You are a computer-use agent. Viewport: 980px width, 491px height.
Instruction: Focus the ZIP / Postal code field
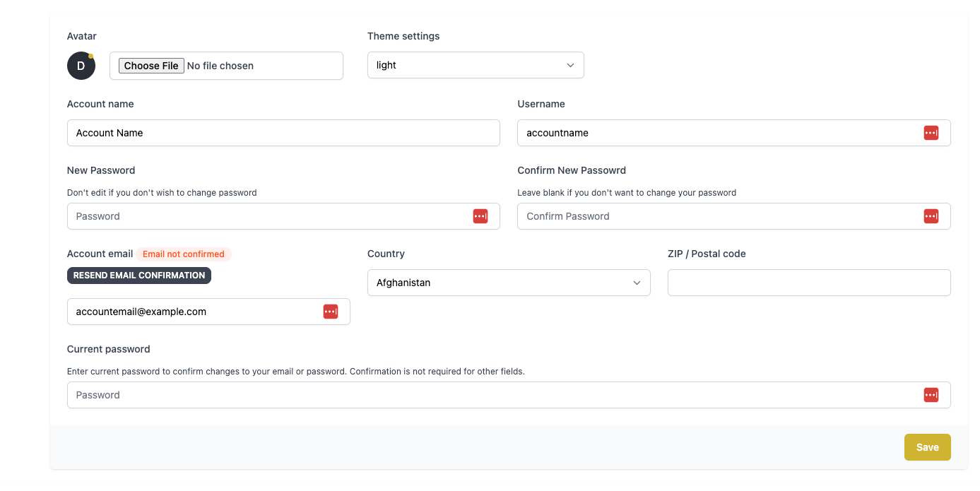coord(808,283)
